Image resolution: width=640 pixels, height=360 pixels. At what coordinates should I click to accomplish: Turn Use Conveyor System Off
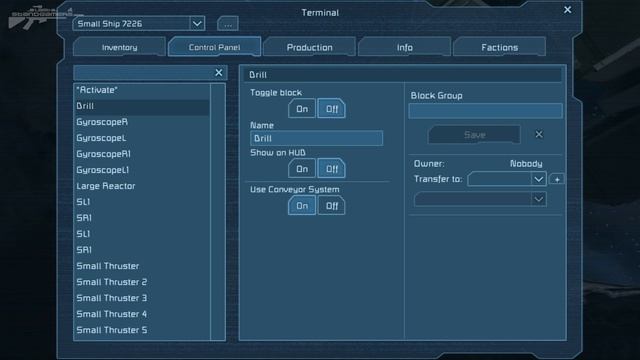pyautogui.click(x=331, y=206)
